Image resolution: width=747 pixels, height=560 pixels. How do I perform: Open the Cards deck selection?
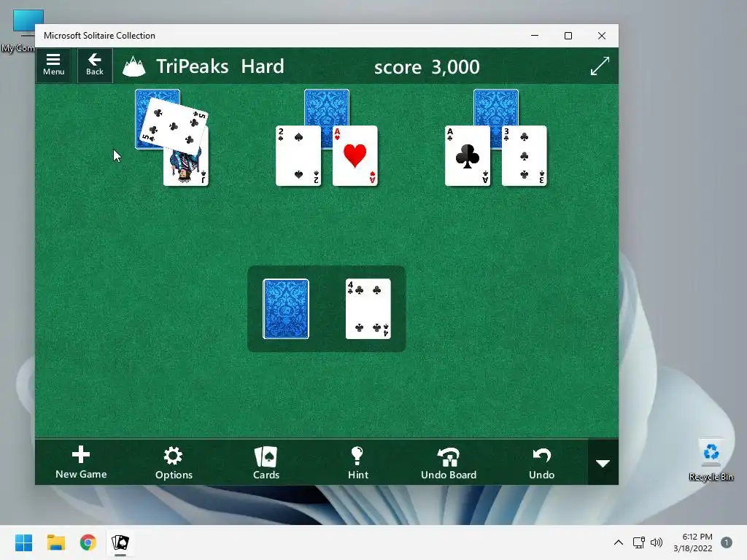[266, 462]
